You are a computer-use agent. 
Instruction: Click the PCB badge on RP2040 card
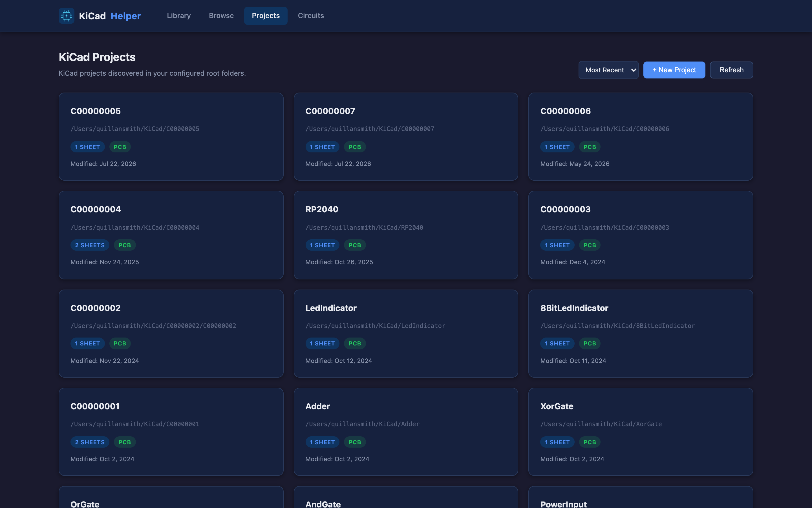355,245
